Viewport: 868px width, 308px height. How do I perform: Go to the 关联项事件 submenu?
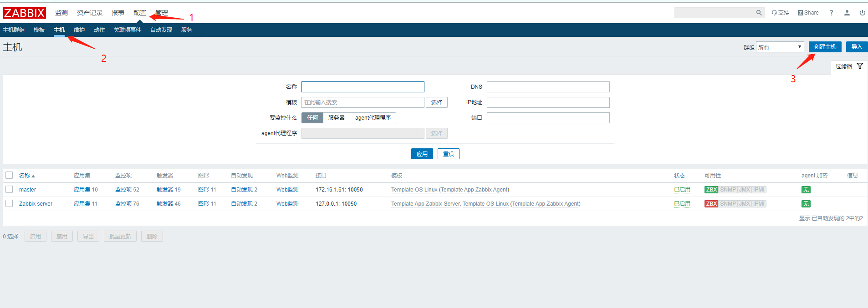click(128, 30)
